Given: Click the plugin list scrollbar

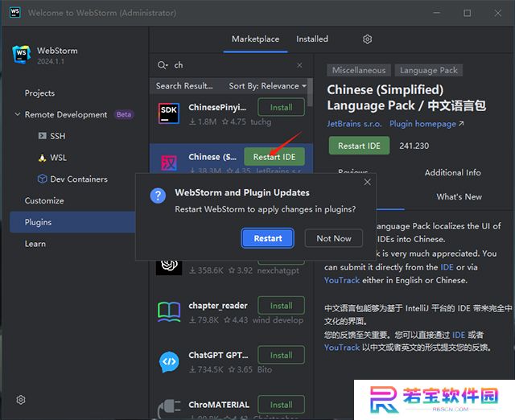Looking at the screenshot, I should click(x=310, y=92).
